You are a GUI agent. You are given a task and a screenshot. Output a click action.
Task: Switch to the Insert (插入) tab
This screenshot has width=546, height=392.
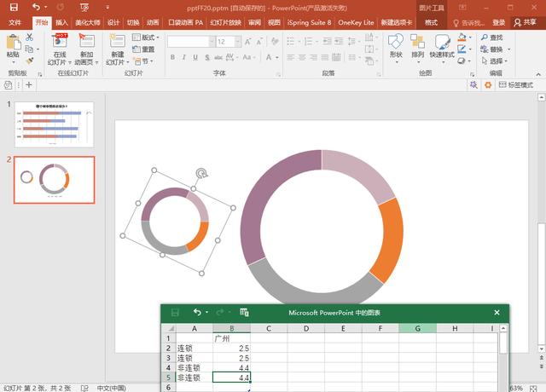pyautogui.click(x=62, y=23)
